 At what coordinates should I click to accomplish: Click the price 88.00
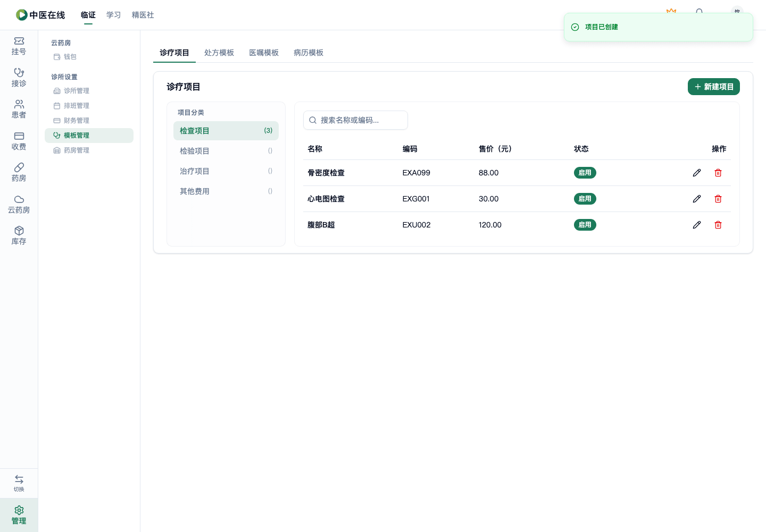tap(489, 173)
